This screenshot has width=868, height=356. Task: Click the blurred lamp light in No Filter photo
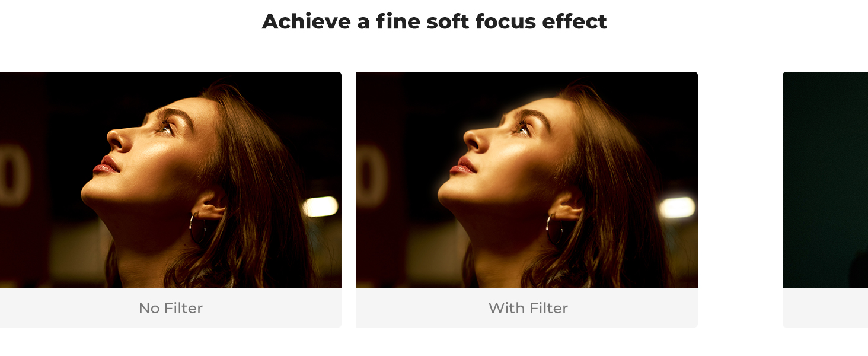[x=320, y=206]
